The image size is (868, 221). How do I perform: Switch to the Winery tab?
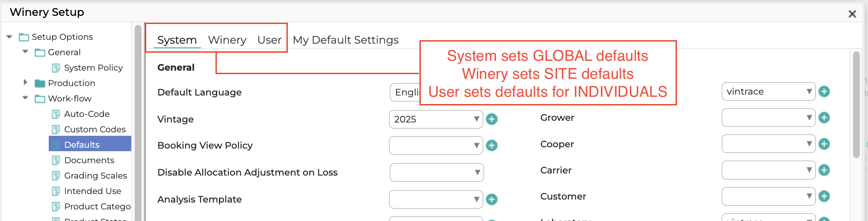227,40
